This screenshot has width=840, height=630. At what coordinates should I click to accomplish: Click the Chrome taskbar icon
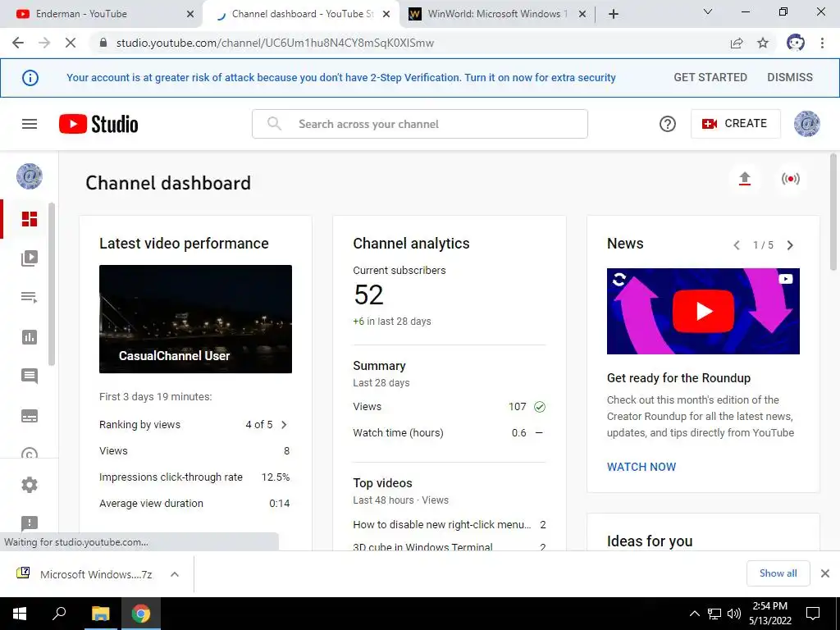pos(141,614)
